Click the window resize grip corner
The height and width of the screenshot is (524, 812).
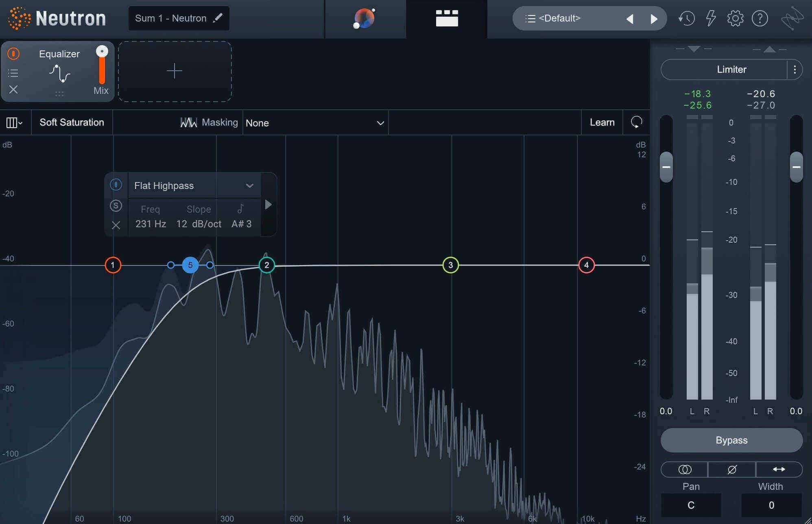[x=808, y=520]
